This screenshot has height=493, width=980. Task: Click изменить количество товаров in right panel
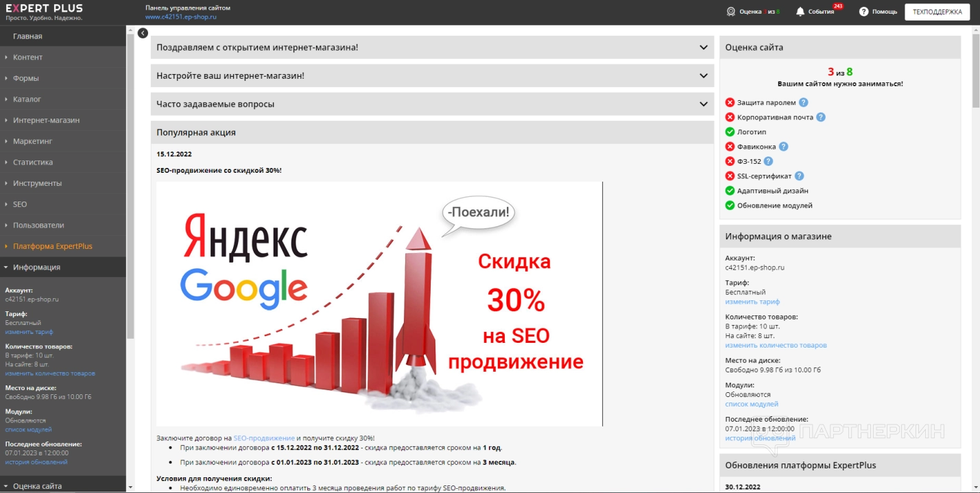(x=776, y=346)
